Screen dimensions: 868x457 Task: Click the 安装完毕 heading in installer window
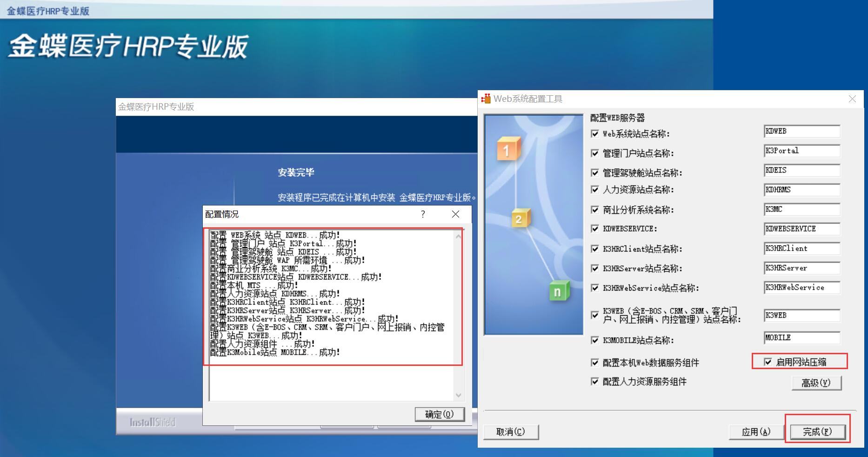click(296, 172)
